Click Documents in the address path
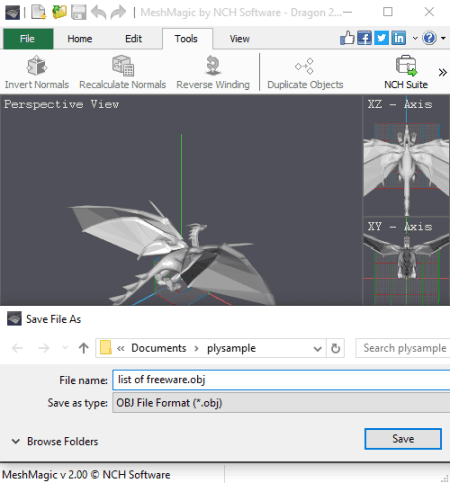Image resolution: width=450 pixels, height=483 pixels. (x=159, y=348)
